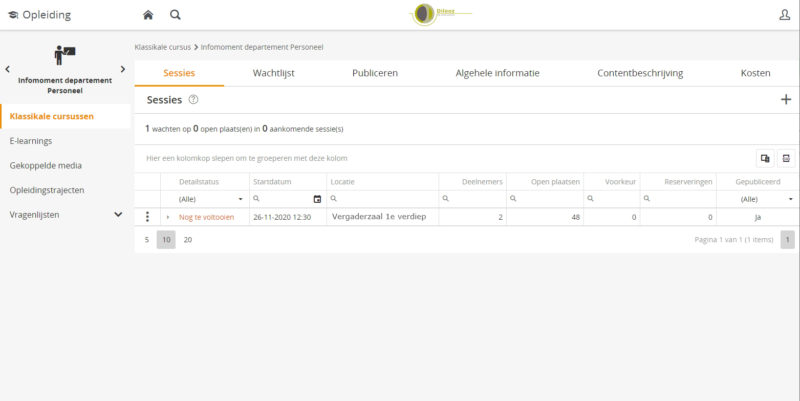
Task: Open the search magnifier in top bar
Action: click(175, 15)
